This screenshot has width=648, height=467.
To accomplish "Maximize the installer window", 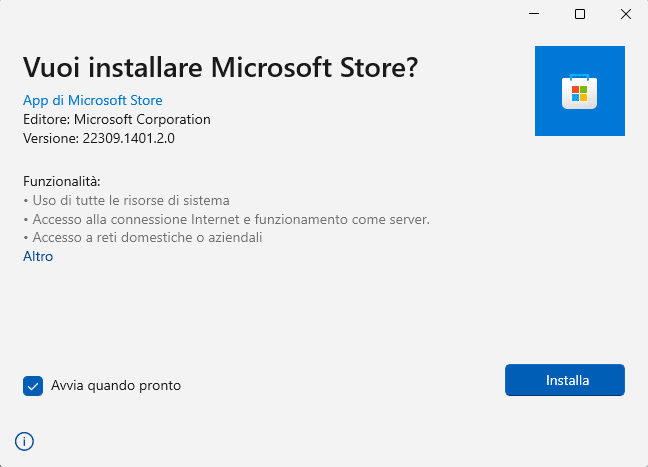I will tap(580, 14).
